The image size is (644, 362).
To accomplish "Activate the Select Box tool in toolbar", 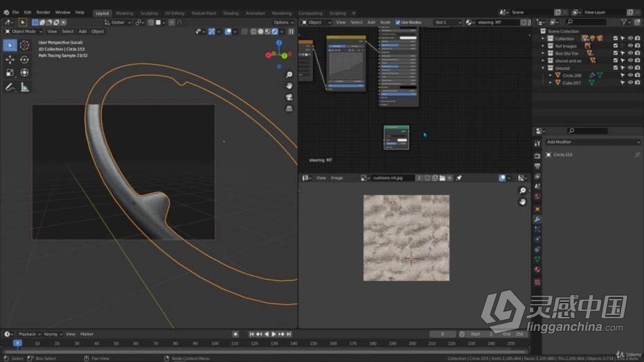I will pos(10,45).
